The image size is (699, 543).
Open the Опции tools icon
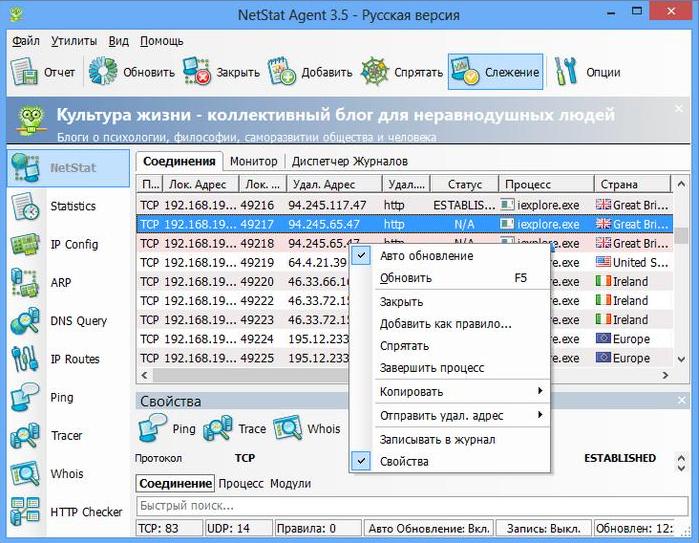(x=565, y=71)
